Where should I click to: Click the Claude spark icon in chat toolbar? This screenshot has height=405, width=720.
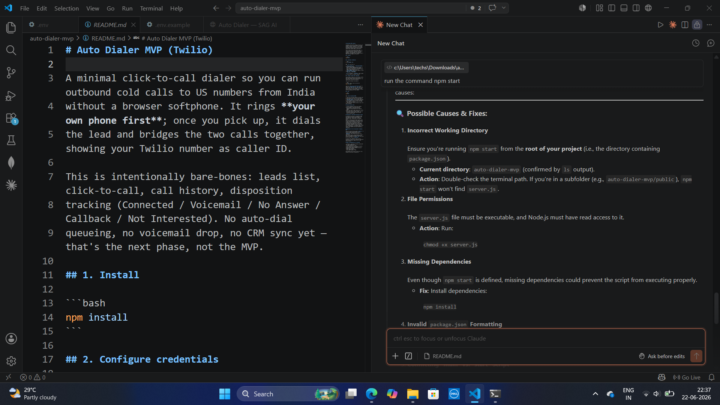point(673,25)
